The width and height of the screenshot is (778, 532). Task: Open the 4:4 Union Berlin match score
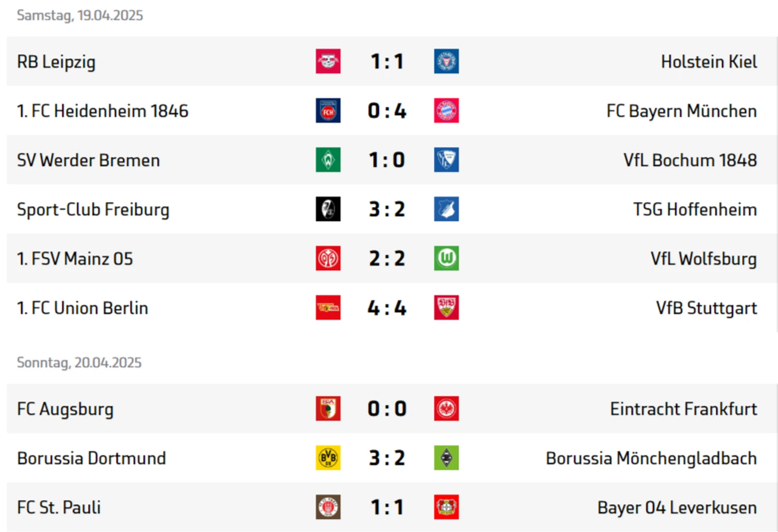[387, 308]
